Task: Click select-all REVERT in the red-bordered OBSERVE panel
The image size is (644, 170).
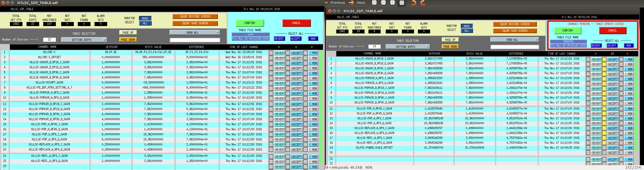Action: point(596,46)
